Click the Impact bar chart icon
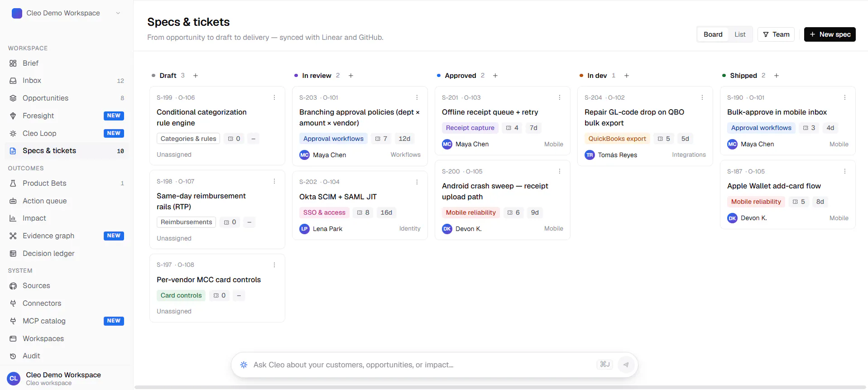The image size is (868, 390). click(13, 218)
